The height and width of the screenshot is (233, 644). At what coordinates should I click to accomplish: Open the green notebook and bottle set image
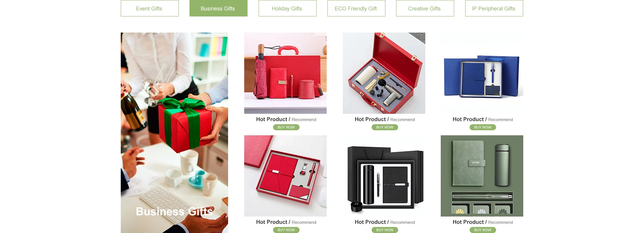click(482, 176)
